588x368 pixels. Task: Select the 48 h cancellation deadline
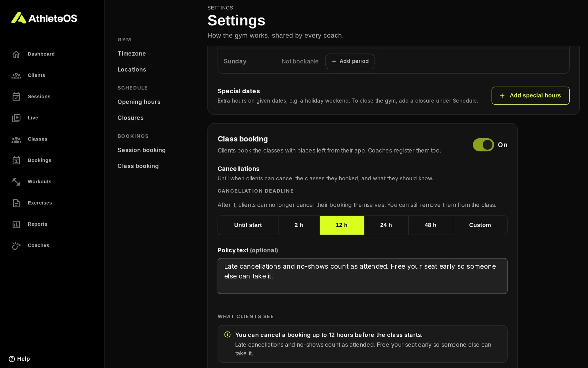(431, 225)
